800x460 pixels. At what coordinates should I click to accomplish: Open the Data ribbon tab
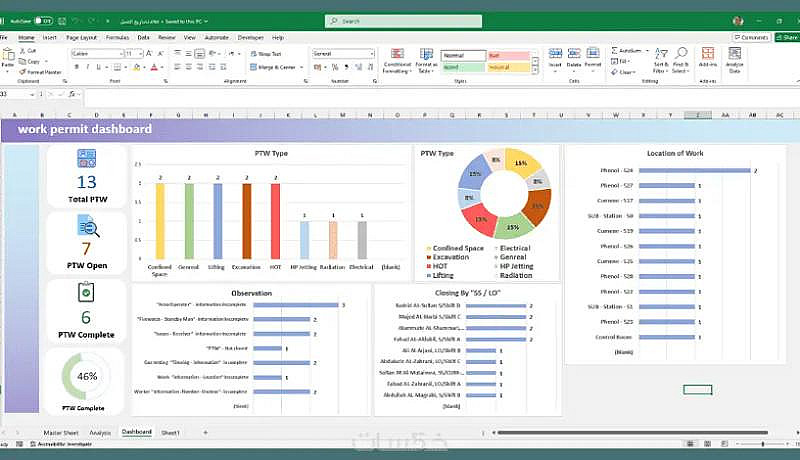tap(143, 37)
